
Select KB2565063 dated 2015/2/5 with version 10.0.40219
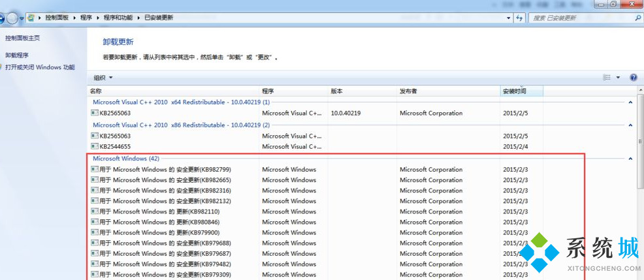pos(316,113)
